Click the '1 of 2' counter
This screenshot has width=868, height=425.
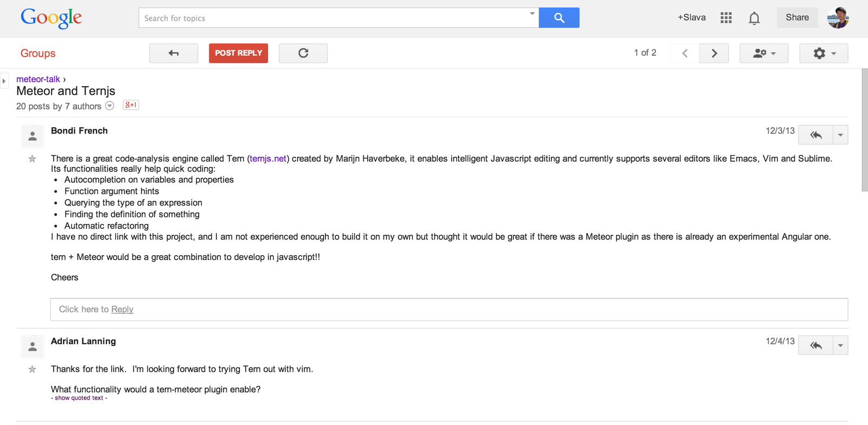645,53
